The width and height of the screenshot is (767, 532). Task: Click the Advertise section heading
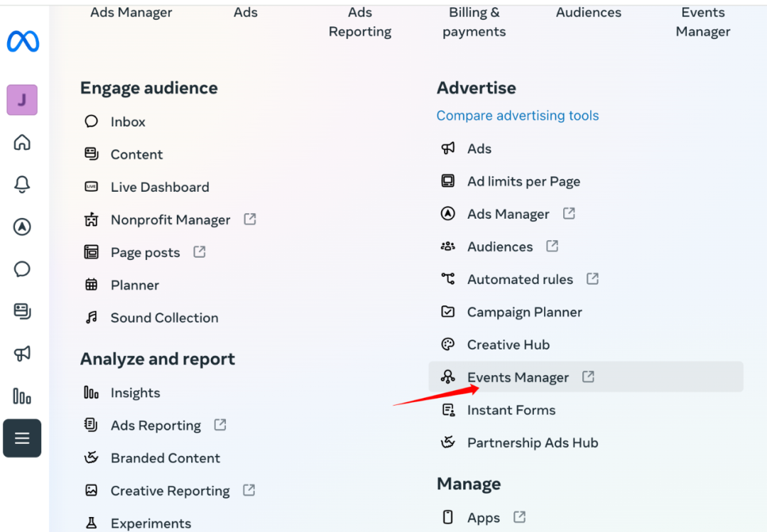(477, 88)
